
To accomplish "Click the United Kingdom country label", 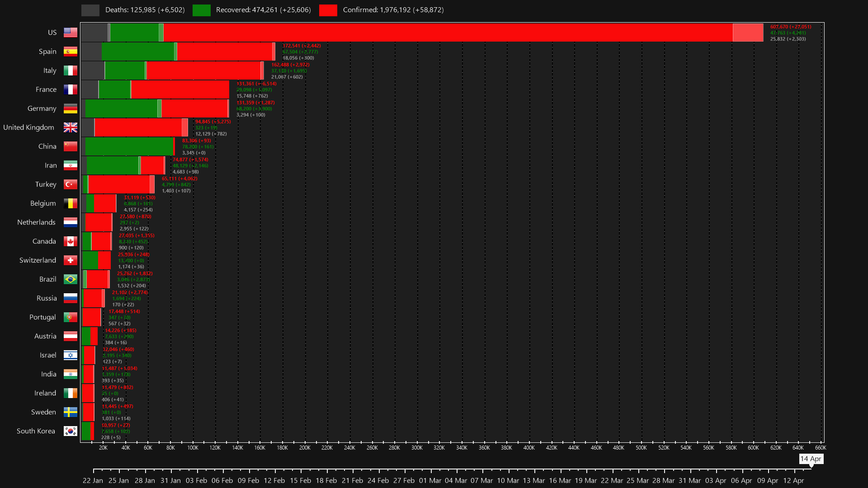I will click(28, 127).
